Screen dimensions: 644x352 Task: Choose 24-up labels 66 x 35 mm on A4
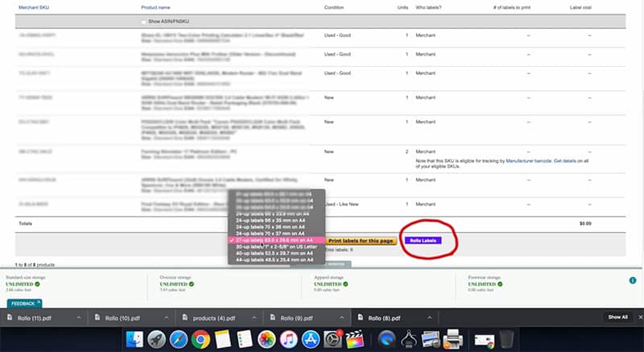pyautogui.click(x=276, y=221)
